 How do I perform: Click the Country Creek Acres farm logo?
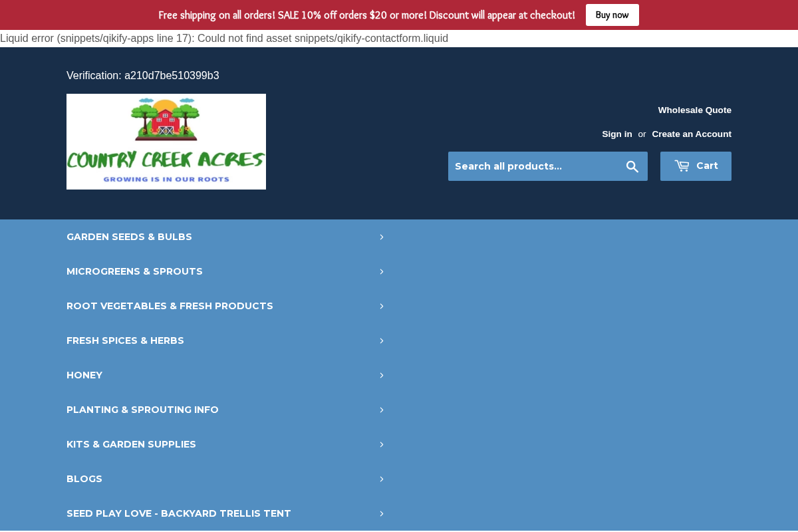pyautogui.click(x=166, y=141)
